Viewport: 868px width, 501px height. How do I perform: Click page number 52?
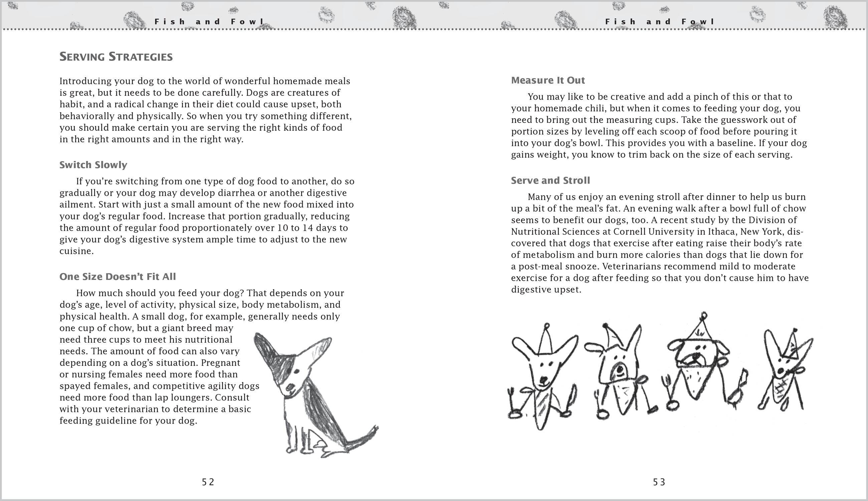point(208,482)
